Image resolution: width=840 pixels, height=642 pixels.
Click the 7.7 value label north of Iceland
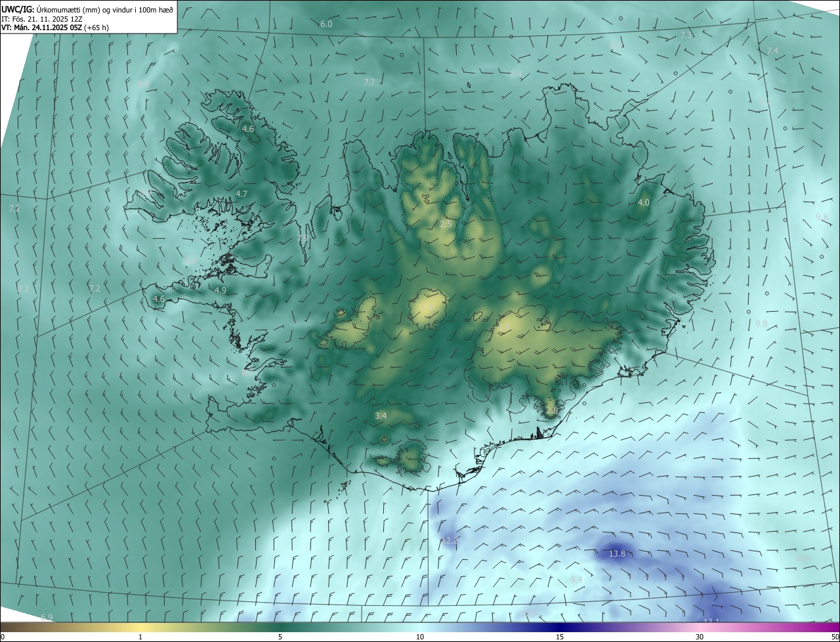coord(369,82)
